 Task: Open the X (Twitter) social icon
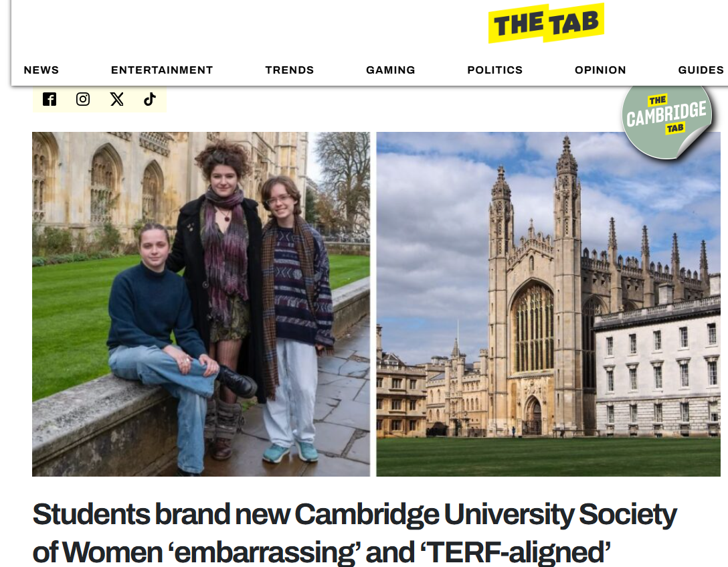click(116, 99)
